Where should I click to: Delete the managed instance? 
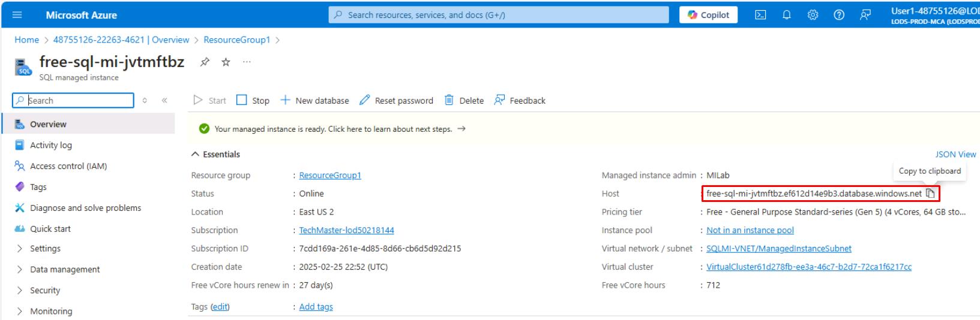coord(464,101)
